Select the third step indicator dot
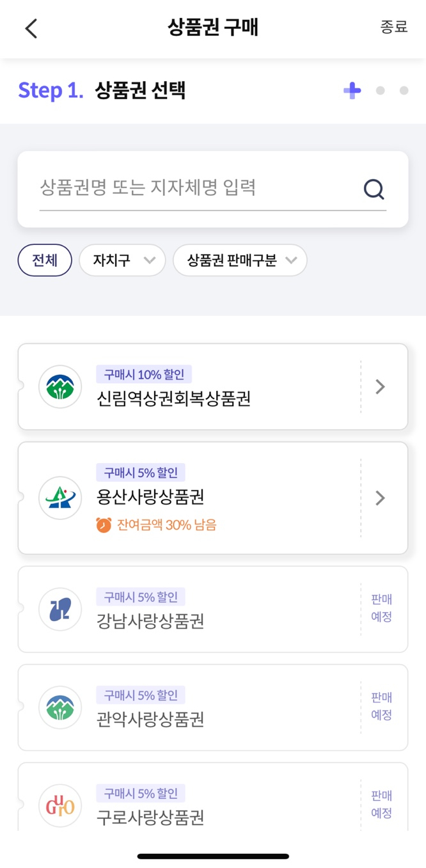The width and height of the screenshot is (426, 868). click(x=404, y=91)
